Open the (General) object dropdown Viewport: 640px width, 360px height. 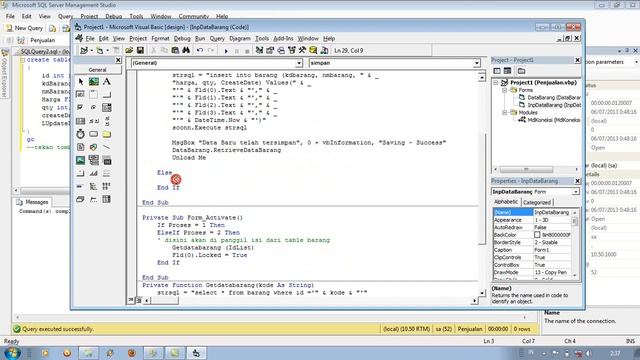click(x=299, y=63)
